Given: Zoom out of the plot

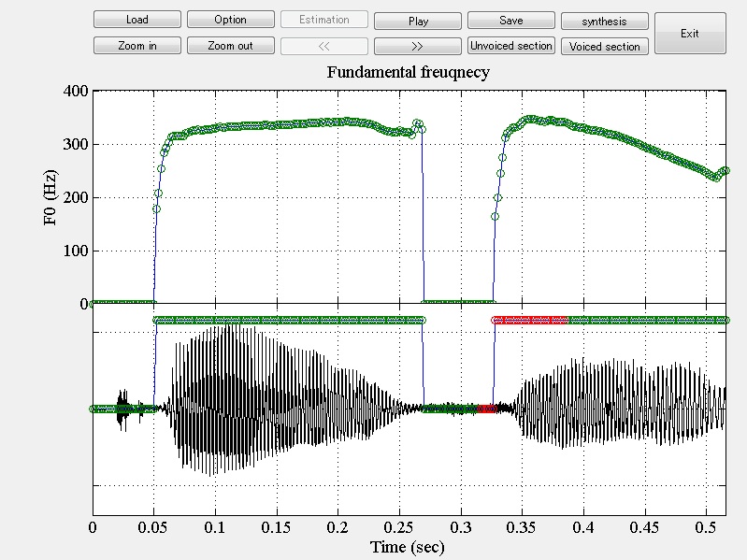Looking at the screenshot, I should tap(231, 46).
